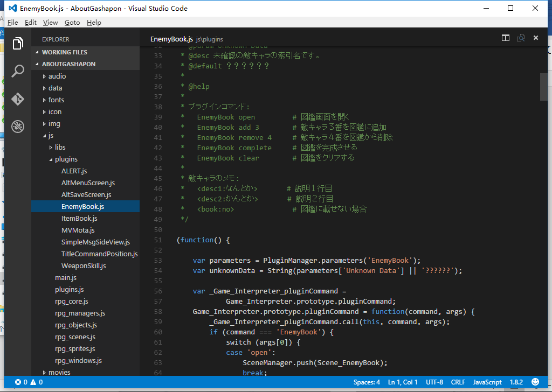The image size is (552, 392).
Task: Collapse the ABOUTGASHAPON folder section
Action: point(37,64)
